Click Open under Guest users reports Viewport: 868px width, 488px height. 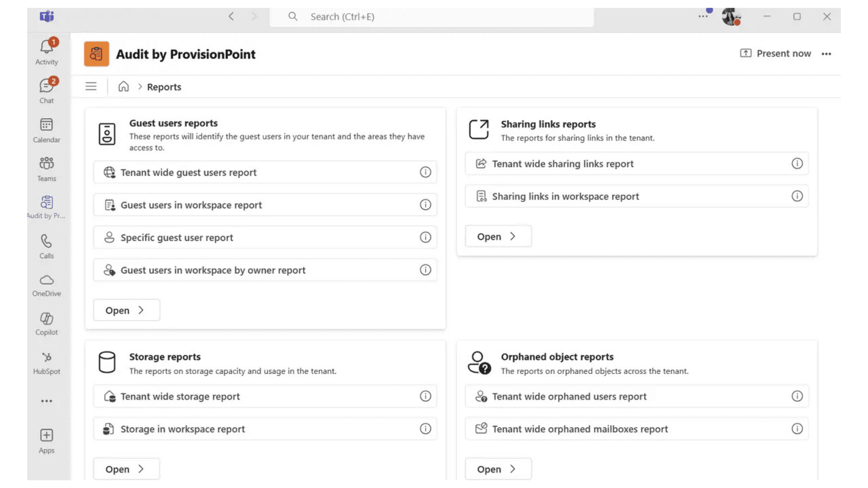[126, 310]
